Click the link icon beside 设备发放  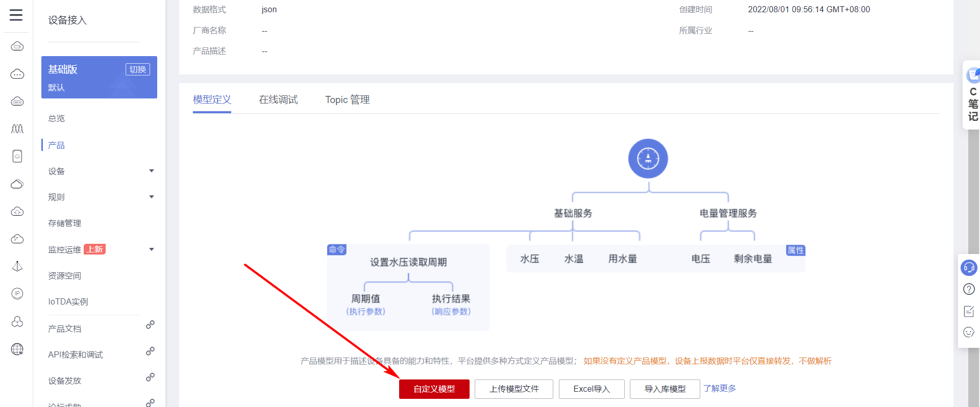click(x=150, y=377)
